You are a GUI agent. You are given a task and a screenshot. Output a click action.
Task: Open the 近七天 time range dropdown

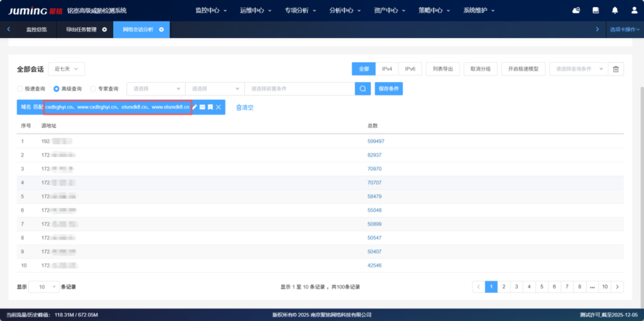(66, 69)
